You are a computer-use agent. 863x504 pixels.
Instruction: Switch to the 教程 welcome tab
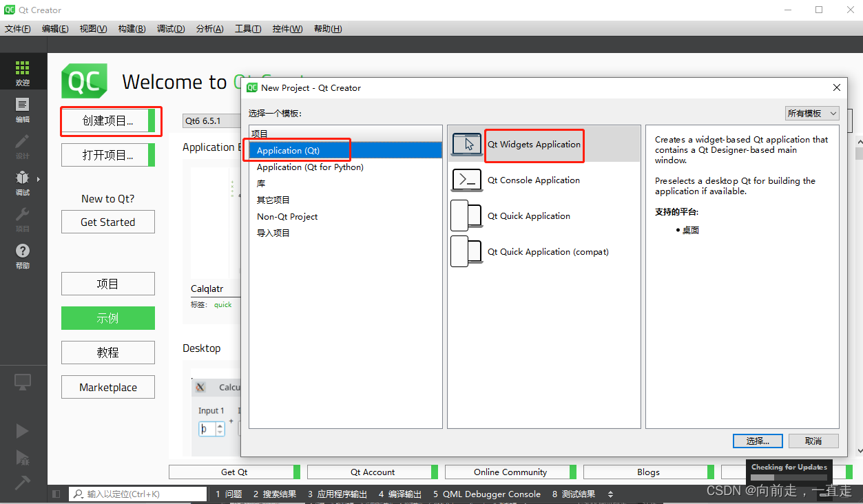(x=108, y=353)
